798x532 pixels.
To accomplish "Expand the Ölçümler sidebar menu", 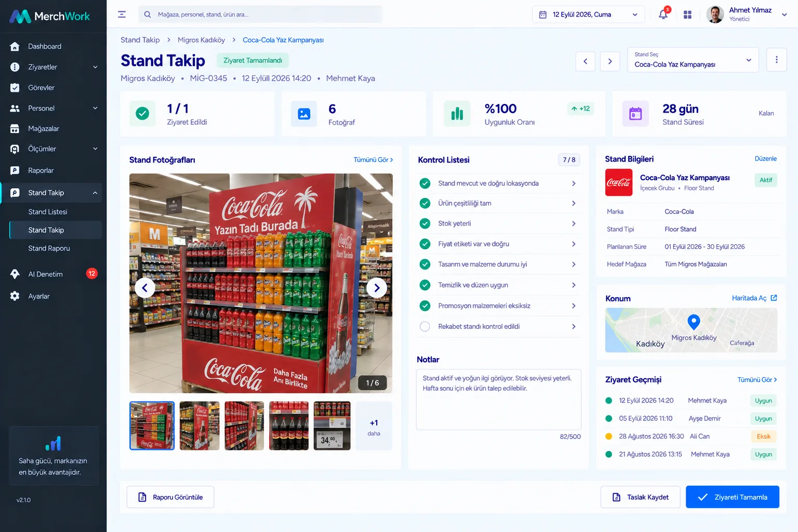I will [95, 149].
